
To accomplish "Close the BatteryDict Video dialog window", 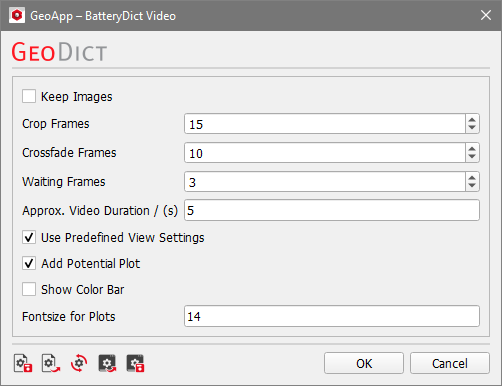I will 486,15.
